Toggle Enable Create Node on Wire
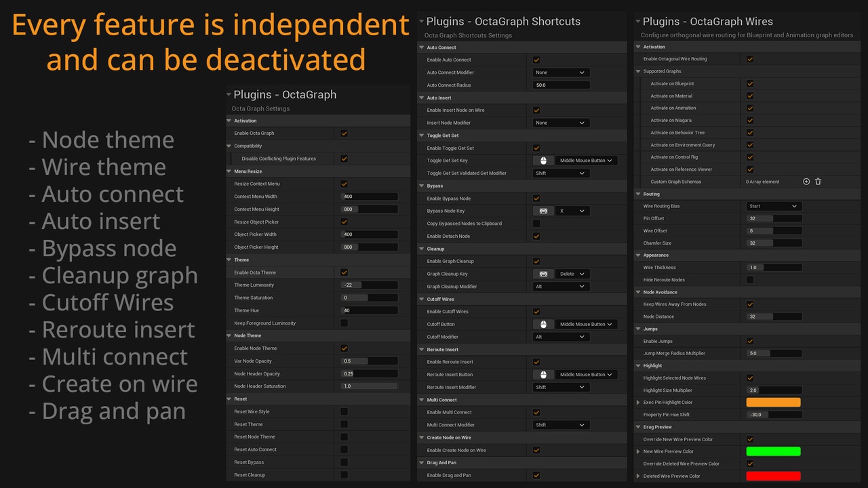868x488 pixels. pyautogui.click(x=536, y=450)
